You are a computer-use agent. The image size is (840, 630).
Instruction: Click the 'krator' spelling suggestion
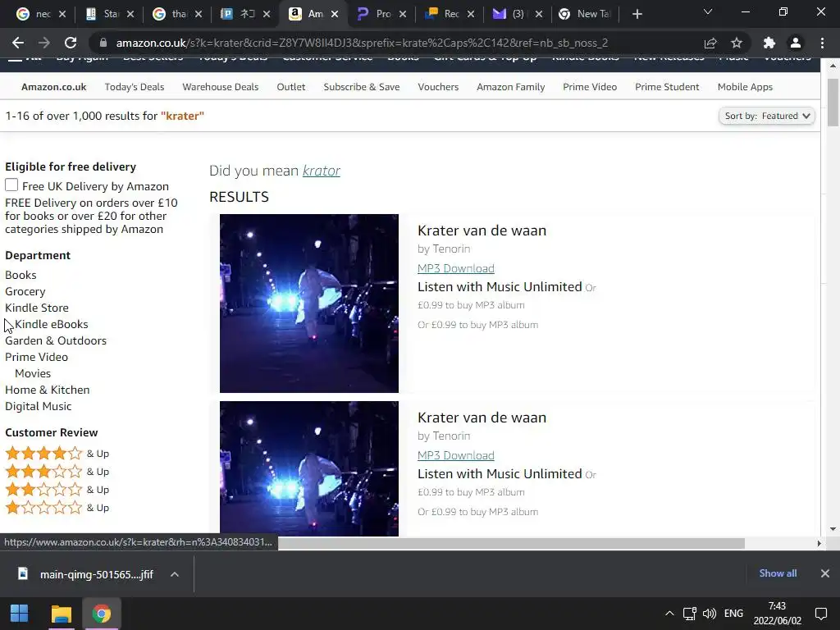[x=322, y=171]
